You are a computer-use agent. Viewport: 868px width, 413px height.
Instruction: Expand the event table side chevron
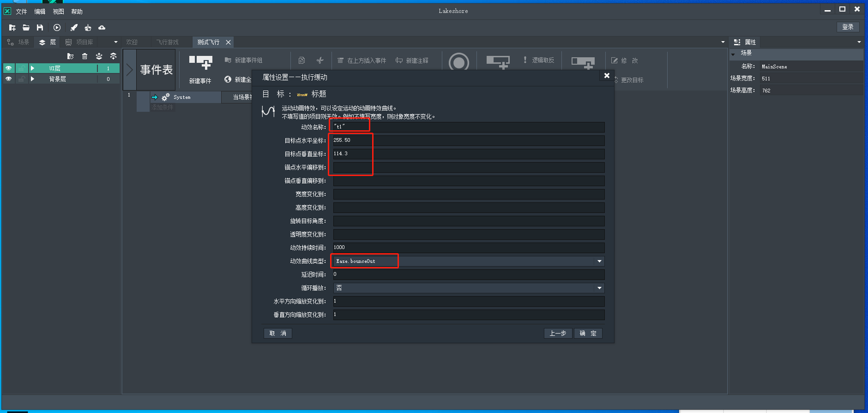tap(130, 70)
